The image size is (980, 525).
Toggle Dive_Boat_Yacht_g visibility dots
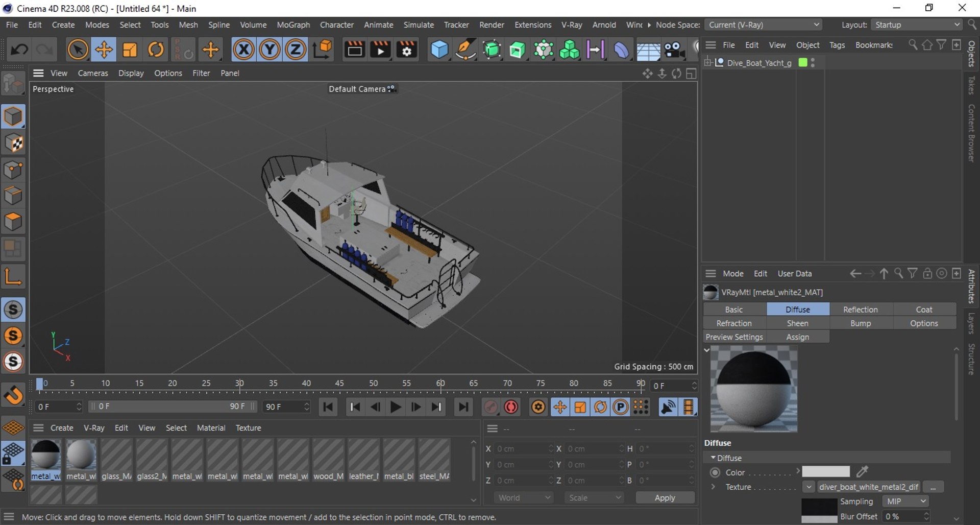point(813,62)
